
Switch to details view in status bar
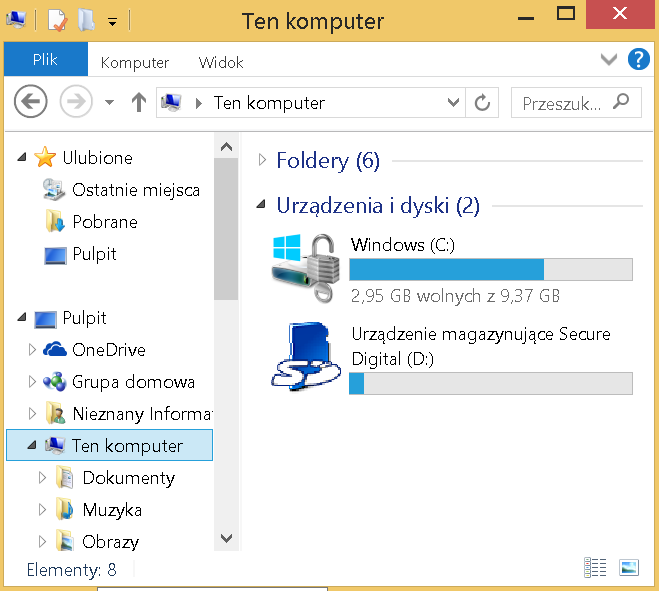[595, 568]
